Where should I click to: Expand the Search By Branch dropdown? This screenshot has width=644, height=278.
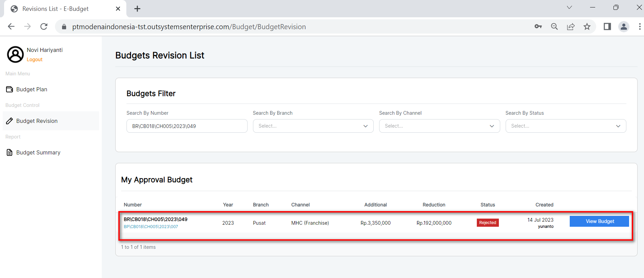click(x=313, y=126)
